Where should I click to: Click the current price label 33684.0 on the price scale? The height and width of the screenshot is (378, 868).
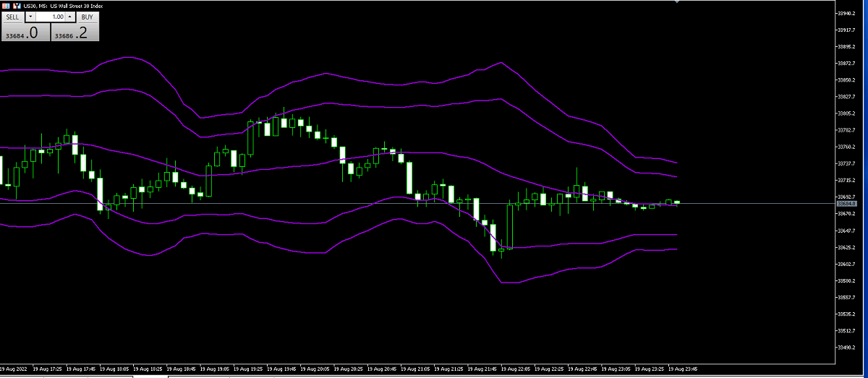[x=847, y=204]
